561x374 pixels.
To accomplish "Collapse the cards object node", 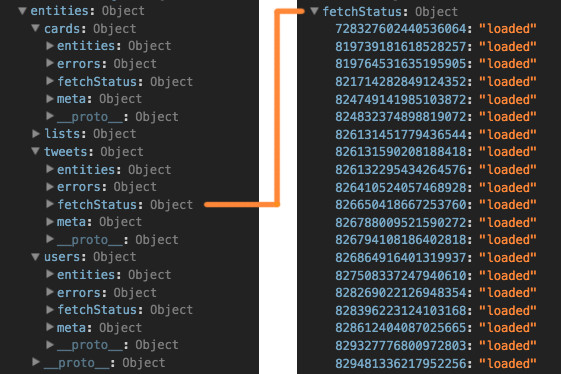I will tap(35, 28).
